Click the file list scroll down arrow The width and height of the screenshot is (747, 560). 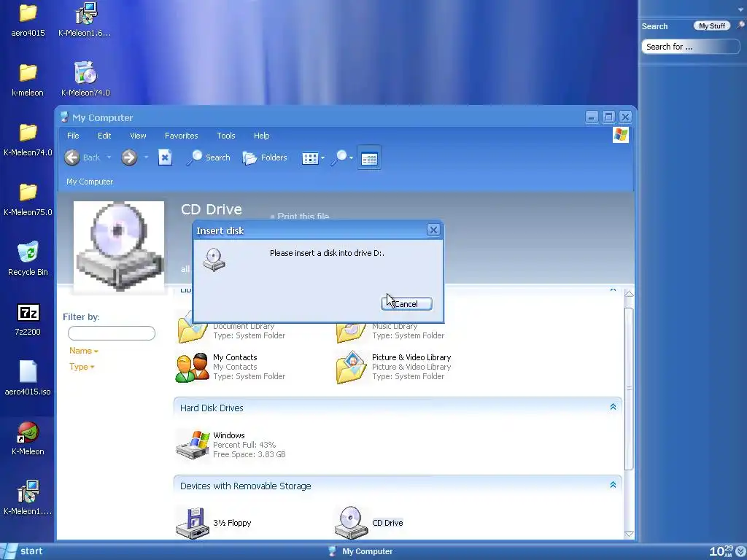point(629,534)
